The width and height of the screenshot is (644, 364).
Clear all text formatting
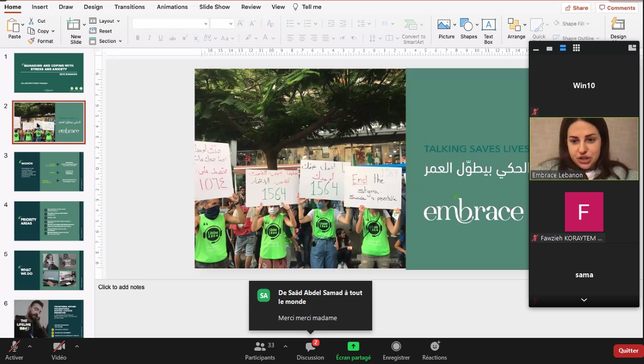(x=270, y=24)
